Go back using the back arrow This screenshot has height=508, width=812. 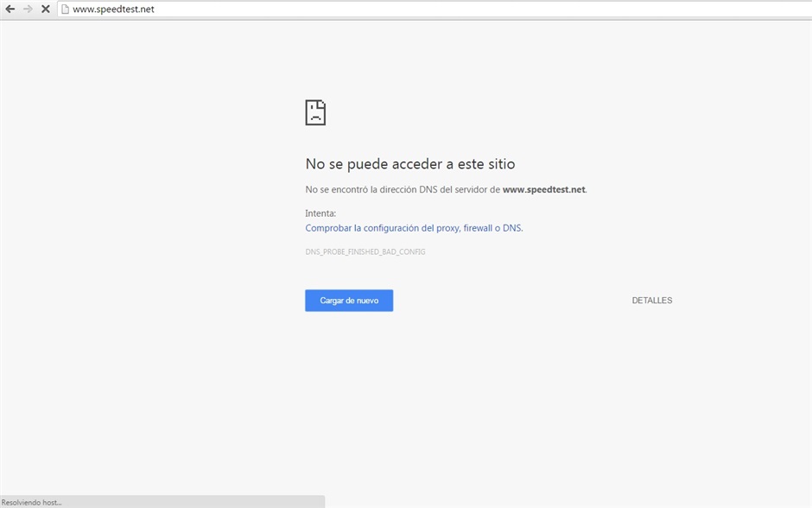click(10, 9)
